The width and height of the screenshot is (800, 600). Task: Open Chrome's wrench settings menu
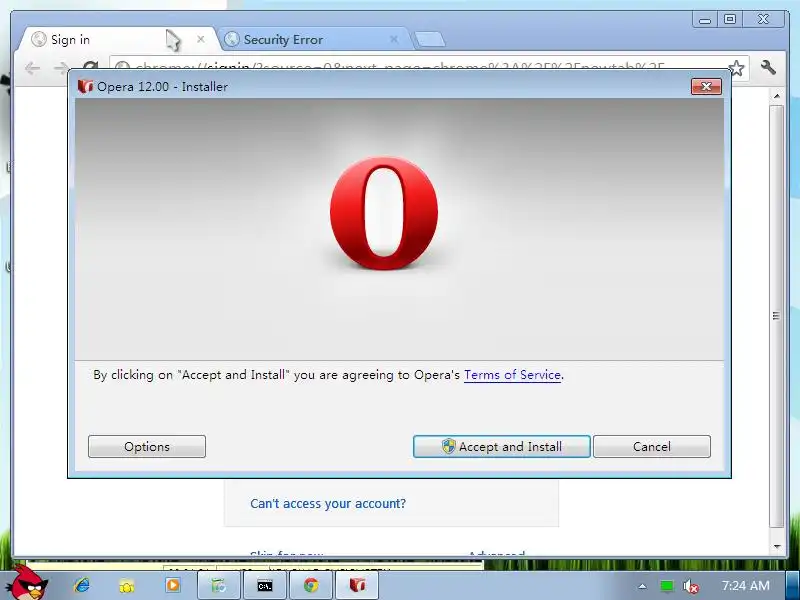click(x=768, y=67)
